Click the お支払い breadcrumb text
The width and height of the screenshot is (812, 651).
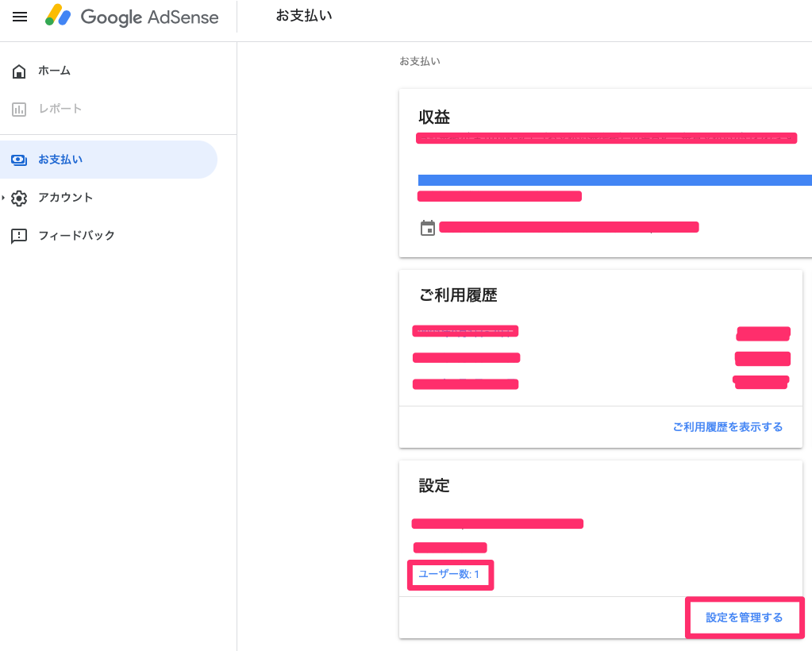pyautogui.click(x=420, y=61)
